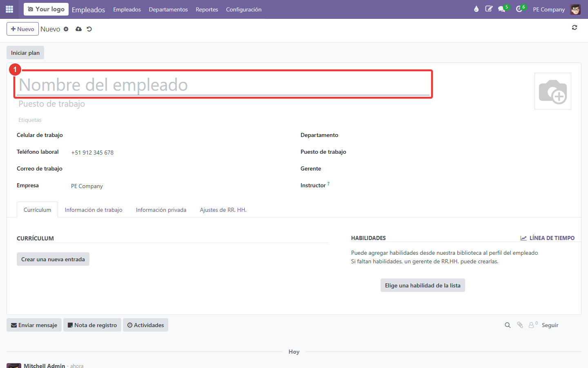Image resolution: width=588 pixels, height=368 pixels.
Task: Select the Currículum tab
Action: [37, 210]
